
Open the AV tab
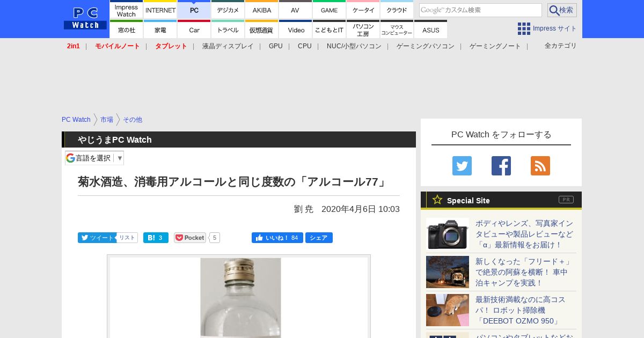tap(295, 10)
